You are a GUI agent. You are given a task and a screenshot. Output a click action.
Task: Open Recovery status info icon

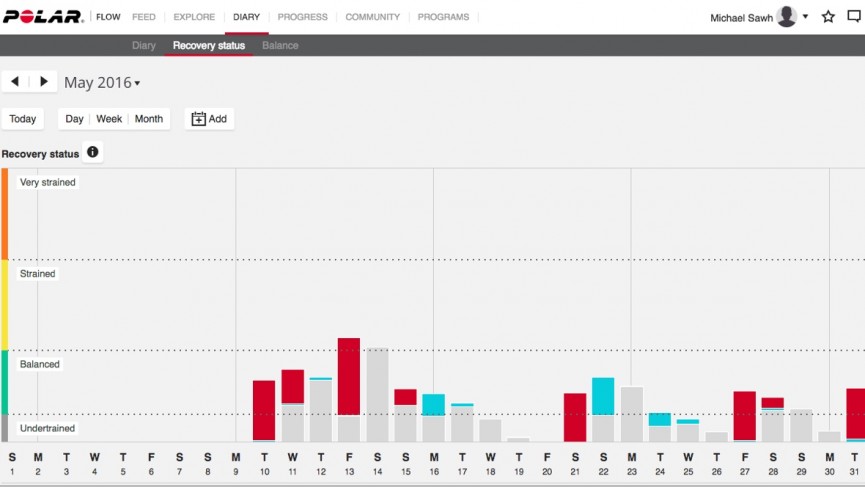(93, 152)
